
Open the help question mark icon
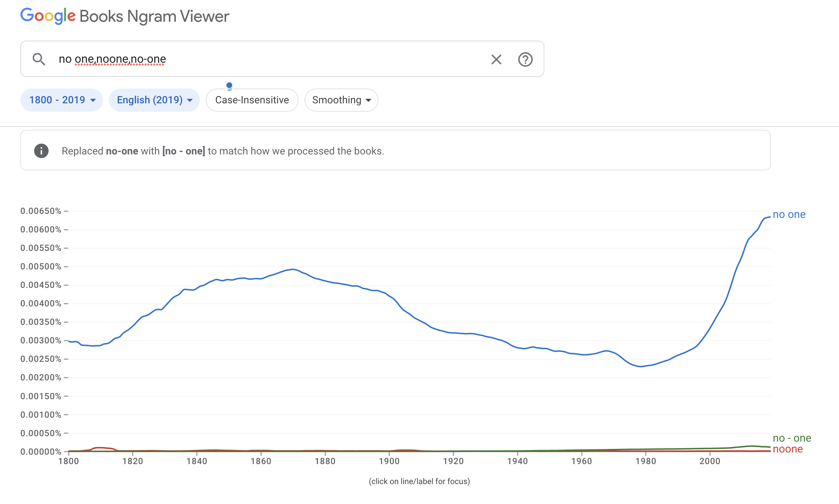coord(525,59)
